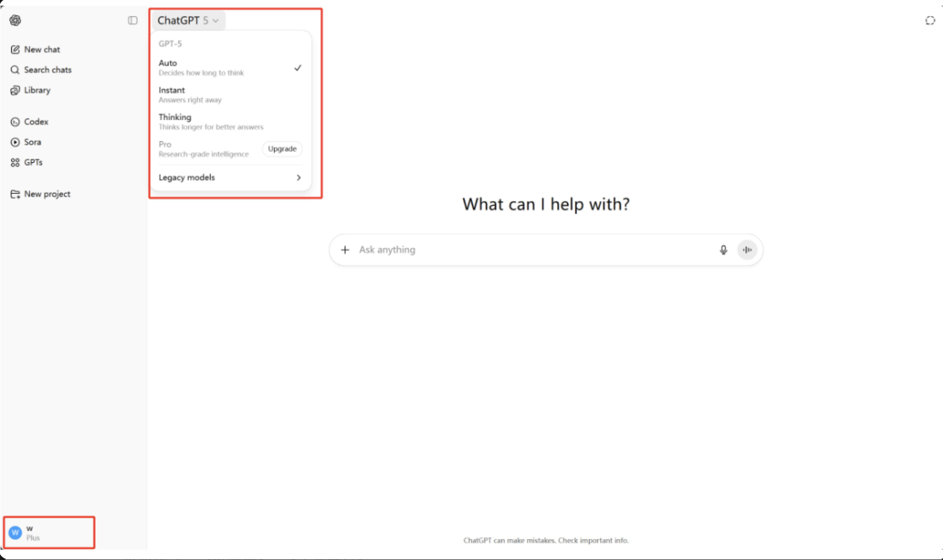Start a New chat from sidebar label
Viewport: 943px width, 560px height.
tap(42, 49)
